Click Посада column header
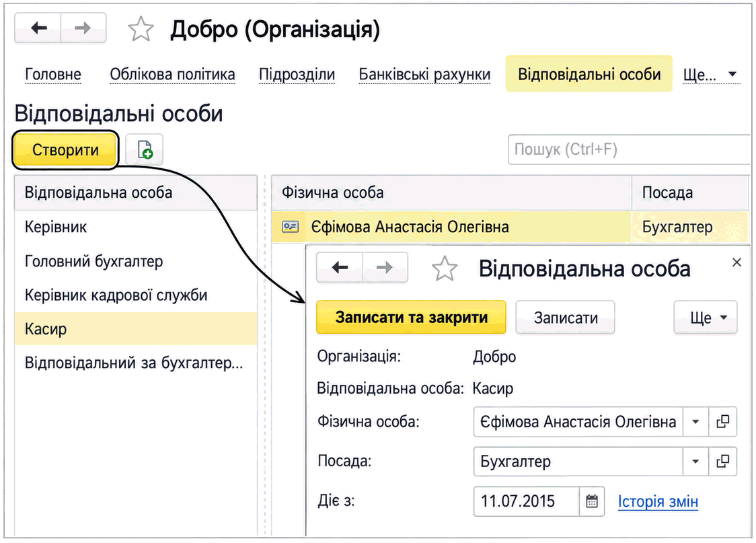 pos(691,192)
